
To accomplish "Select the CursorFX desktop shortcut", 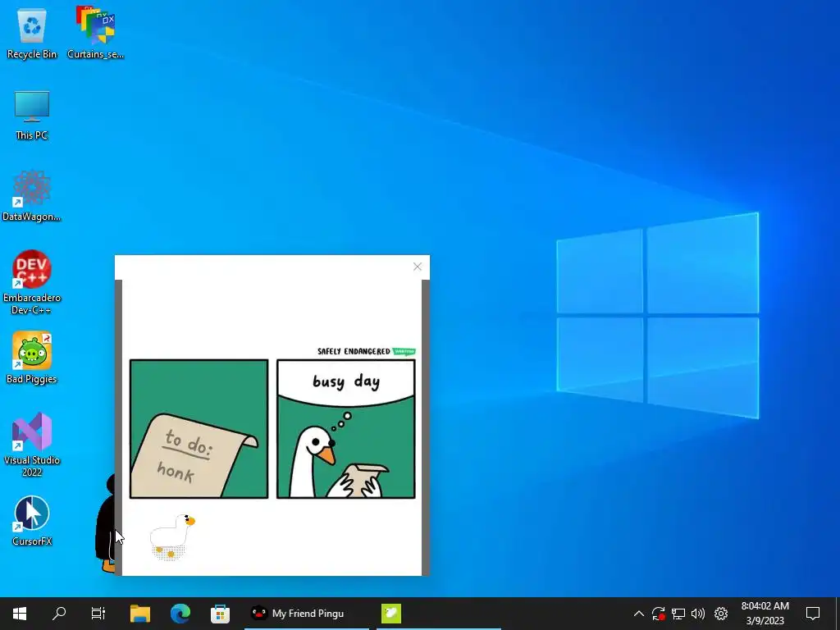I will (32, 521).
